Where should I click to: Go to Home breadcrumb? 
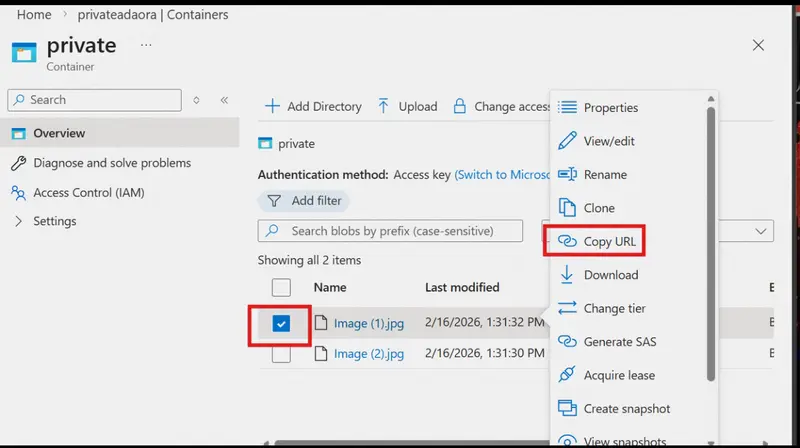[x=34, y=15]
